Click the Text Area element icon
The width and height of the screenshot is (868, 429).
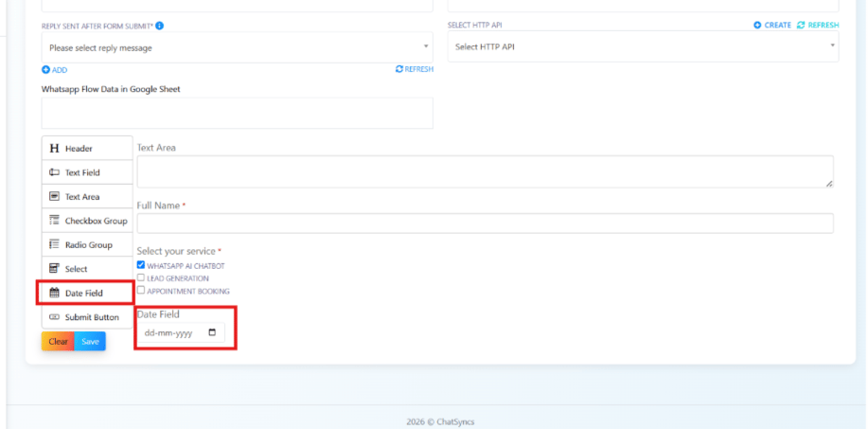(x=54, y=197)
